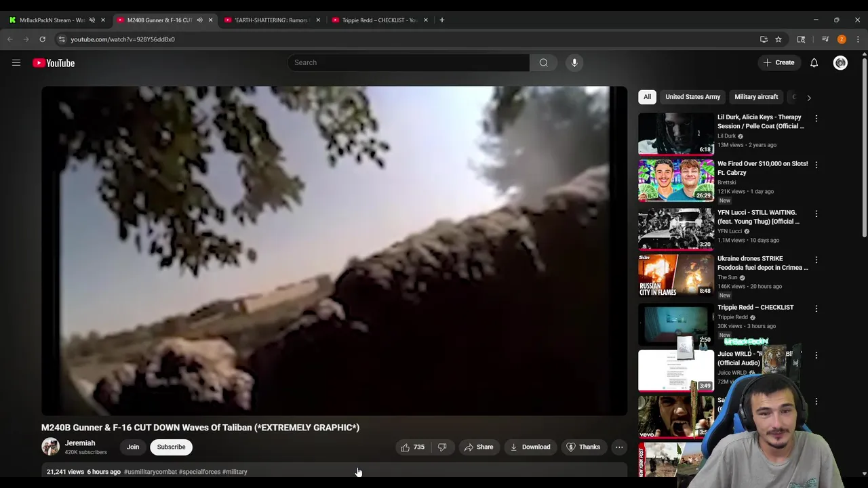868x488 pixels.
Task: Open options for Trippie Redd CHECKLIST video
Action: tap(816, 308)
